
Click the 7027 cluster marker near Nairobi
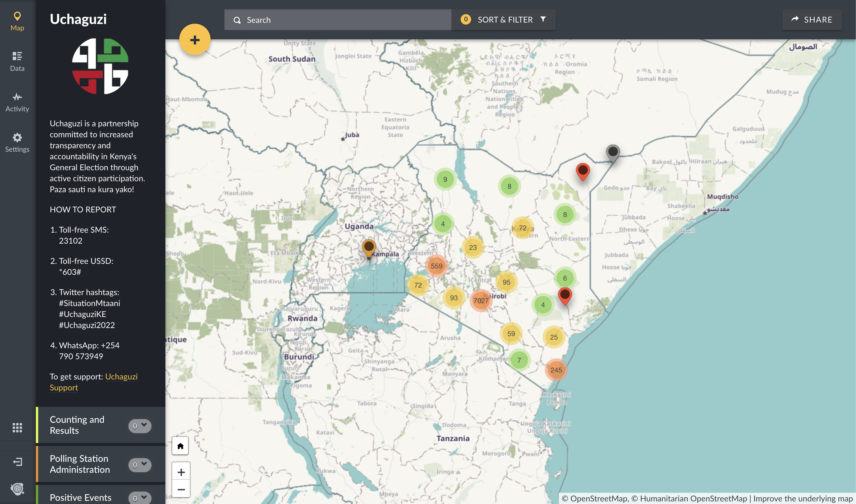481,301
